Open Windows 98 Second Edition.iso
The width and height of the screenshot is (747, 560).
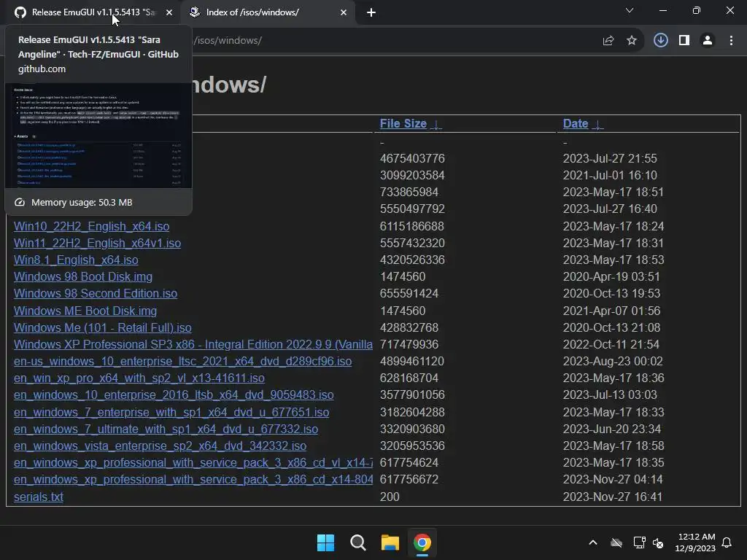coord(96,293)
